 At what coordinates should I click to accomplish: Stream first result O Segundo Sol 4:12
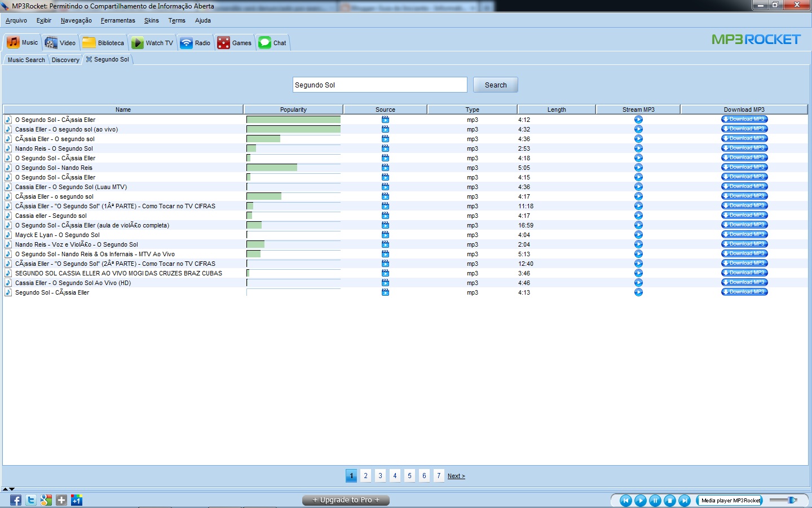point(638,119)
